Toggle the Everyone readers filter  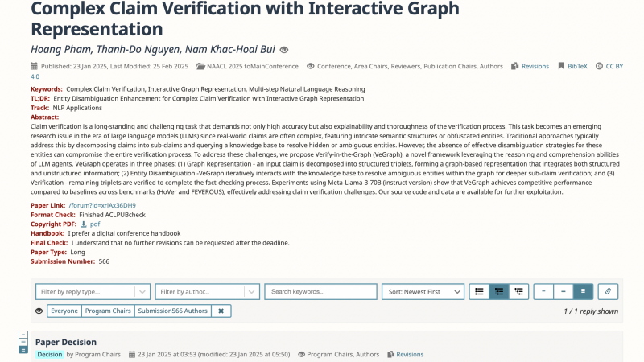tap(64, 311)
